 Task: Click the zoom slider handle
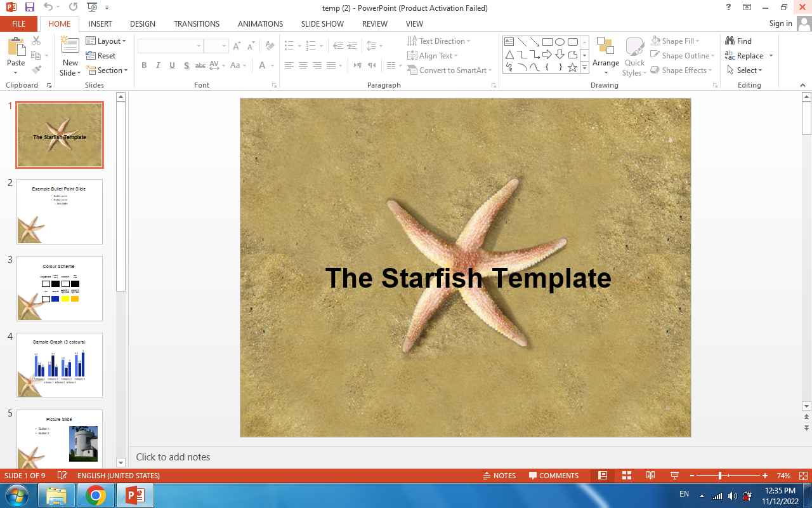point(720,476)
